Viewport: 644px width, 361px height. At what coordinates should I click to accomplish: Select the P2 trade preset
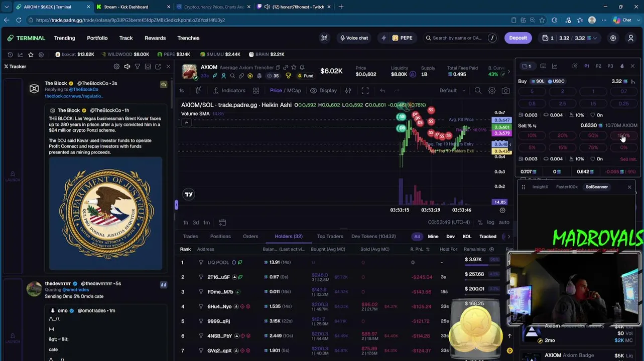598,66
